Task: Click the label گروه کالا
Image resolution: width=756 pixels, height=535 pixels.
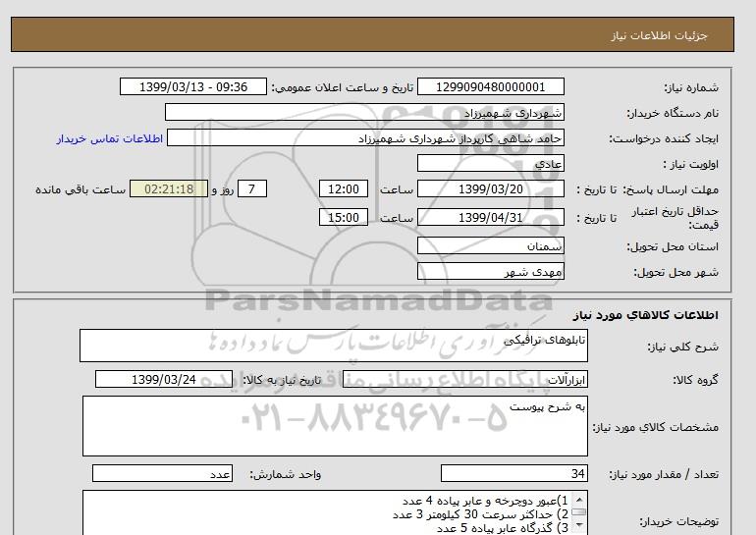Action: click(695, 380)
